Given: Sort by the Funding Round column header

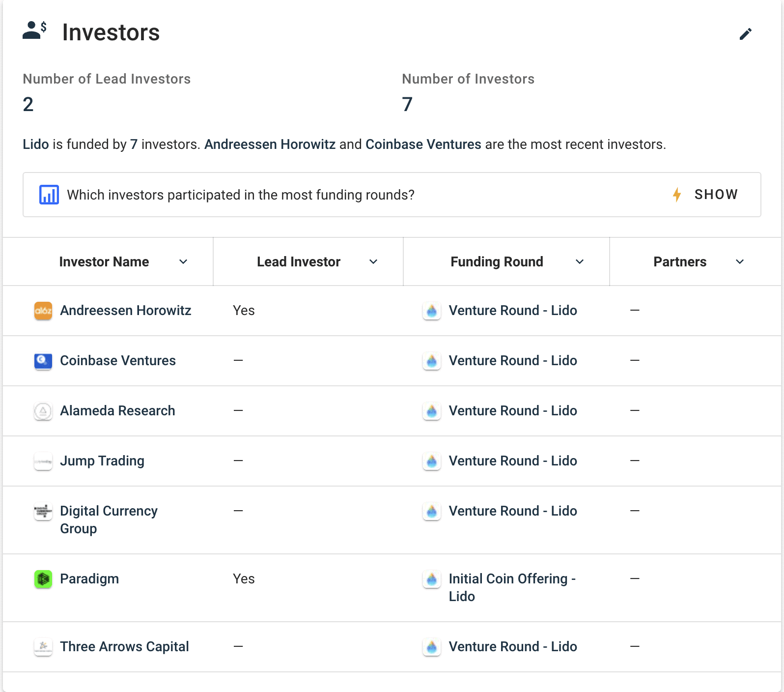Looking at the screenshot, I should pyautogui.click(x=497, y=262).
